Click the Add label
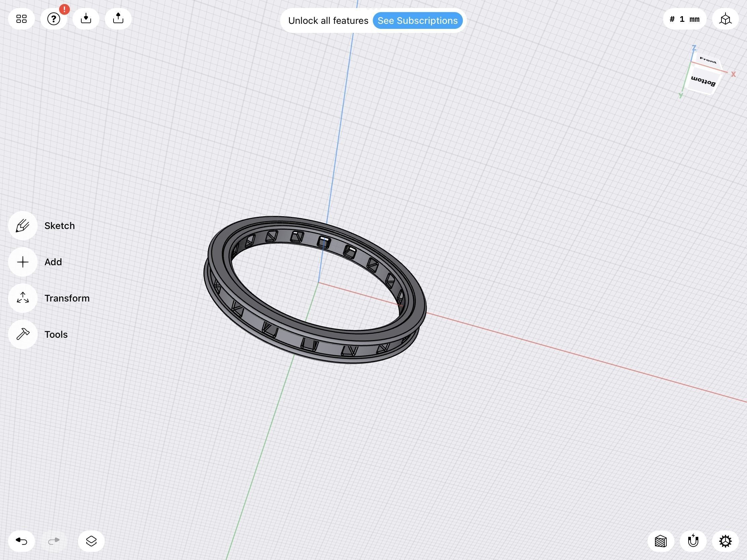 click(53, 262)
